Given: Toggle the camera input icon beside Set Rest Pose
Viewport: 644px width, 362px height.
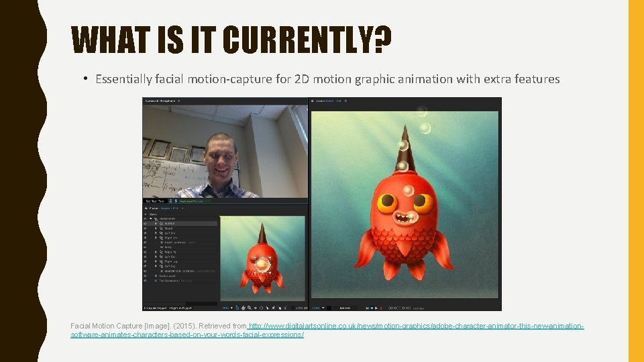Looking at the screenshot, I should (170, 201).
